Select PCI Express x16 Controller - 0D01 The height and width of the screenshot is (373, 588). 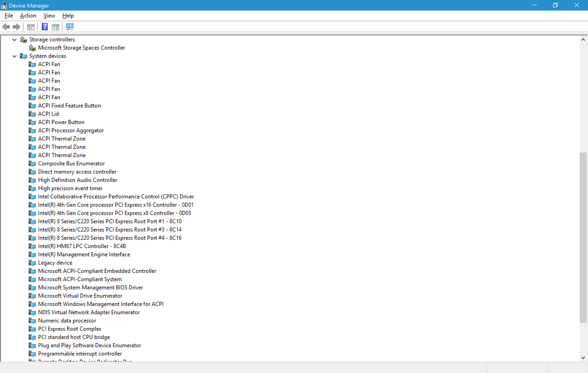(116, 205)
